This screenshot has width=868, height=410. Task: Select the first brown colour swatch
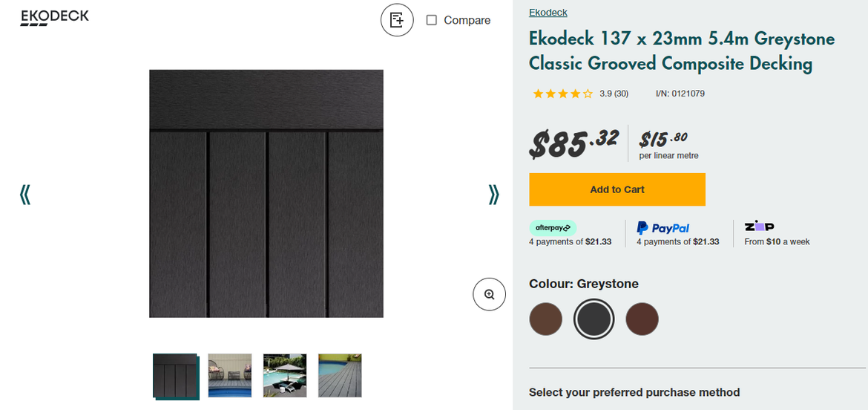(x=545, y=319)
